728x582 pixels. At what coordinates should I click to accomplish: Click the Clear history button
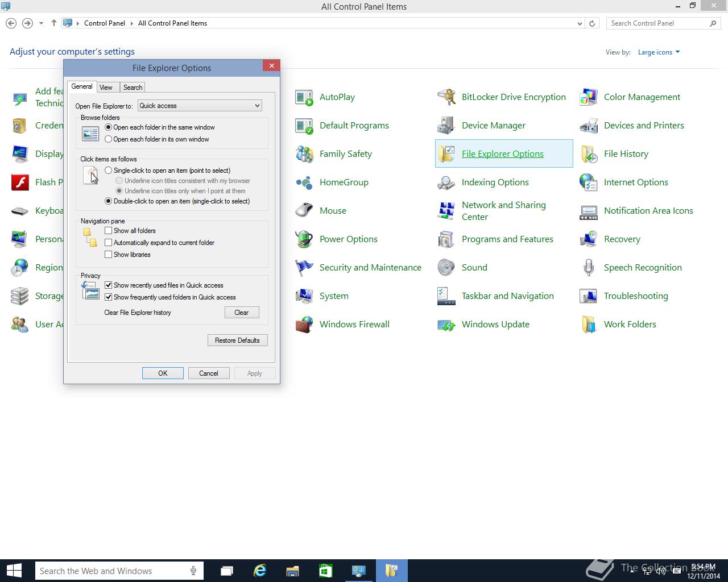(242, 313)
